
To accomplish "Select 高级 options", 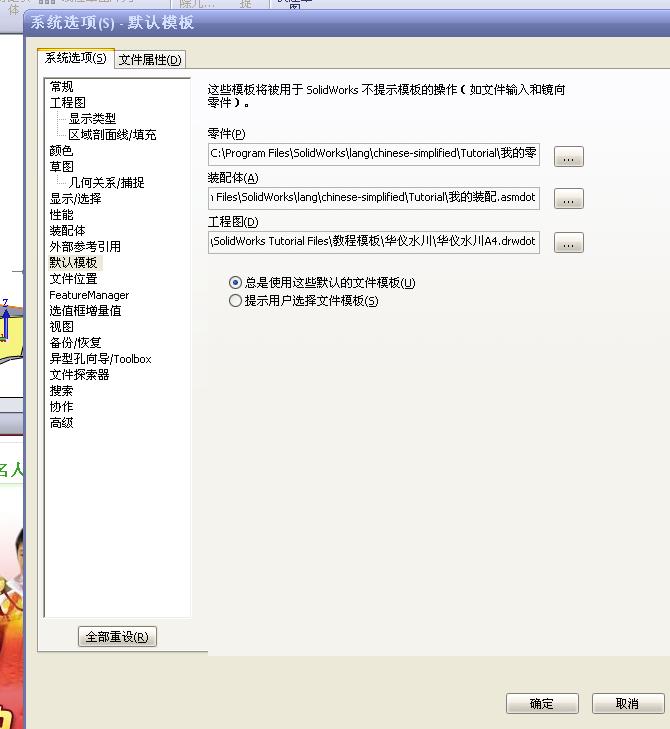I will [61, 423].
